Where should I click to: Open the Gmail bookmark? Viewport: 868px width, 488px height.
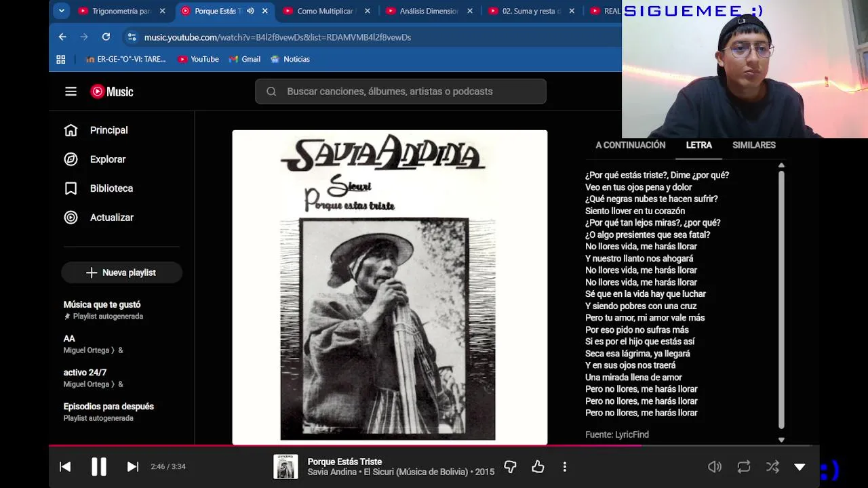pyautogui.click(x=245, y=59)
